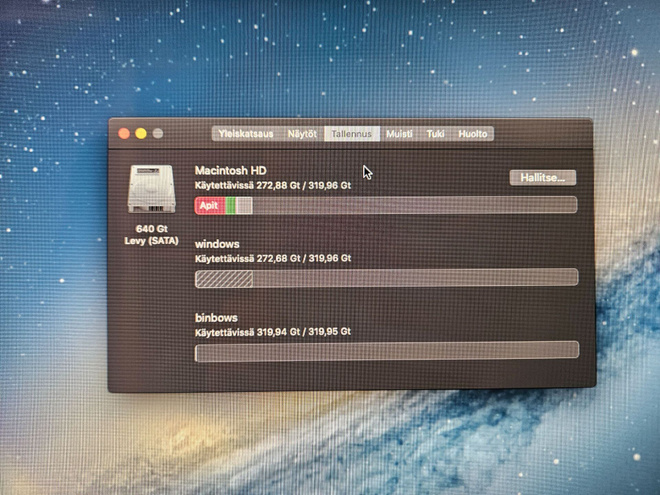This screenshot has width=660, height=495.
Task: Click the gray segment in Macintosh HD bar
Action: point(244,205)
